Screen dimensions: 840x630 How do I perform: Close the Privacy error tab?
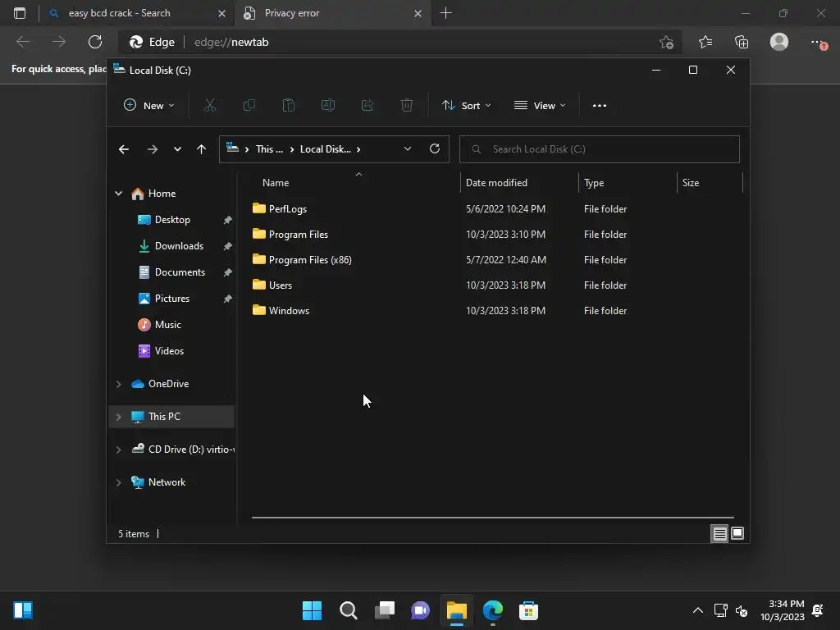click(x=418, y=13)
